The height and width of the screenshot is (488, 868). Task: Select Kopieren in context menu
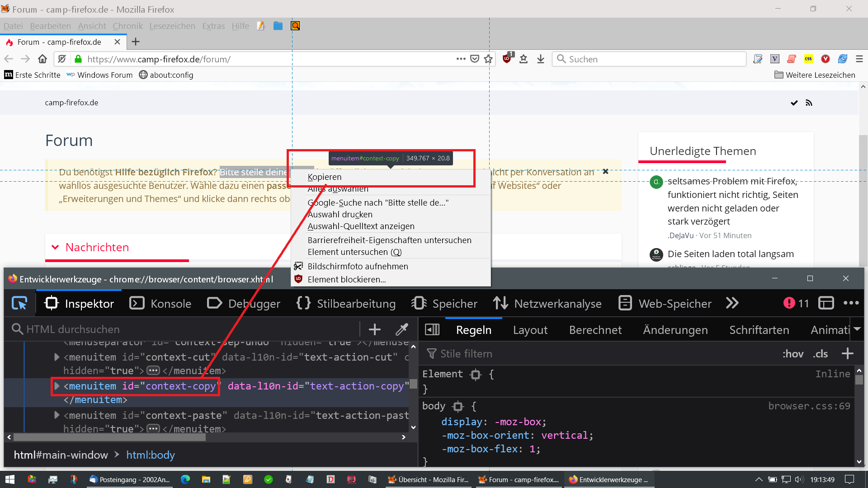click(x=325, y=177)
